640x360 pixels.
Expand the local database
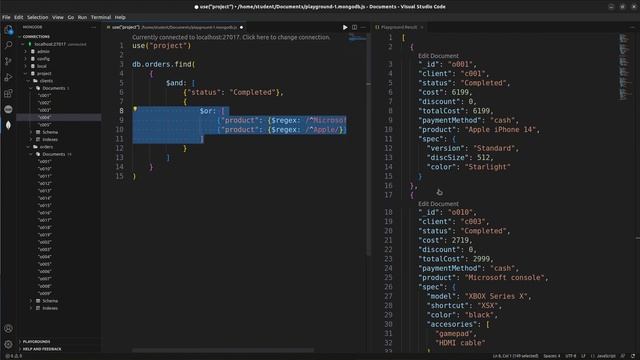[26, 66]
